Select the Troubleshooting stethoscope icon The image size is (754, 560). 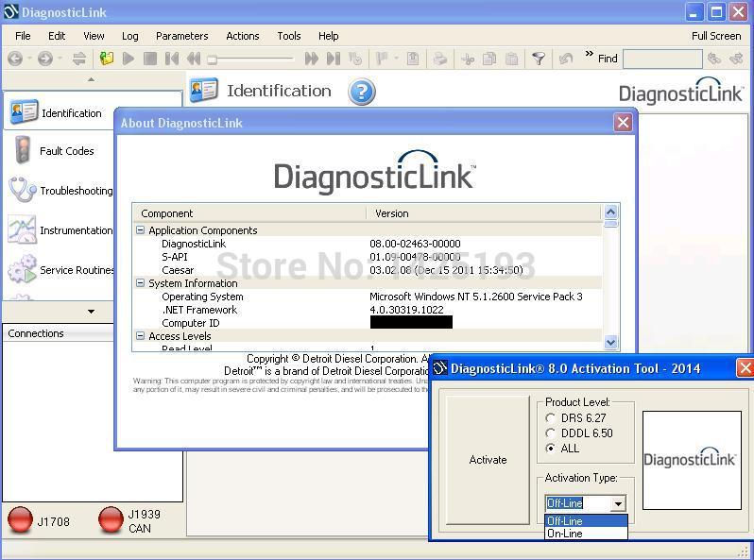tap(22, 190)
